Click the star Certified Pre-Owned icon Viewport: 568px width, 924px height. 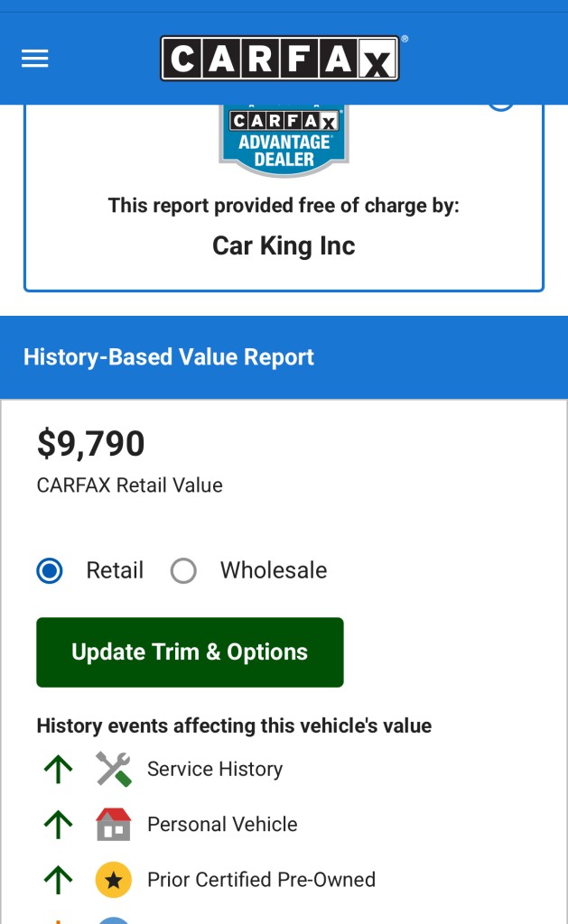click(x=114, y=880)
